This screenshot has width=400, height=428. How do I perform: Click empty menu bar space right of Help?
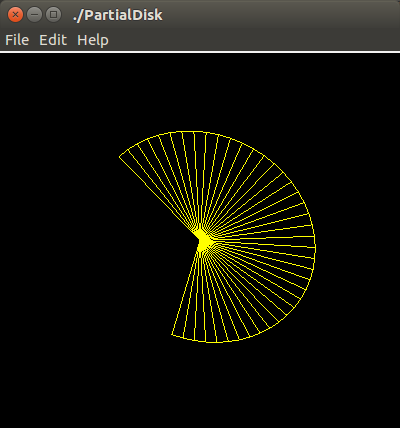click(x=253, y=40)
